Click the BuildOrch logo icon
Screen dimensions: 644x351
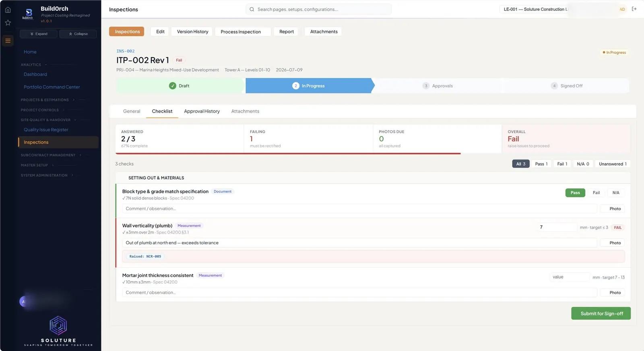tap(28, 13)
